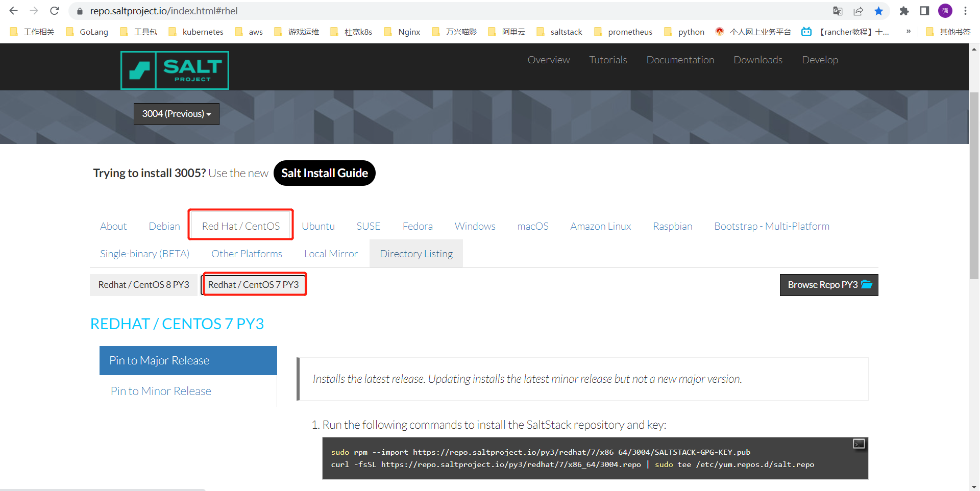The height and width of the screenshot is (491, 980).
Task: Switch to the SUSE tab
Action: tap(369, 226)
